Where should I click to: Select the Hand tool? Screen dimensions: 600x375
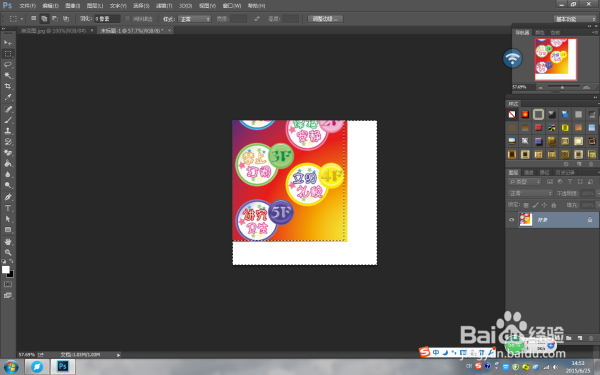click(8, 242)
